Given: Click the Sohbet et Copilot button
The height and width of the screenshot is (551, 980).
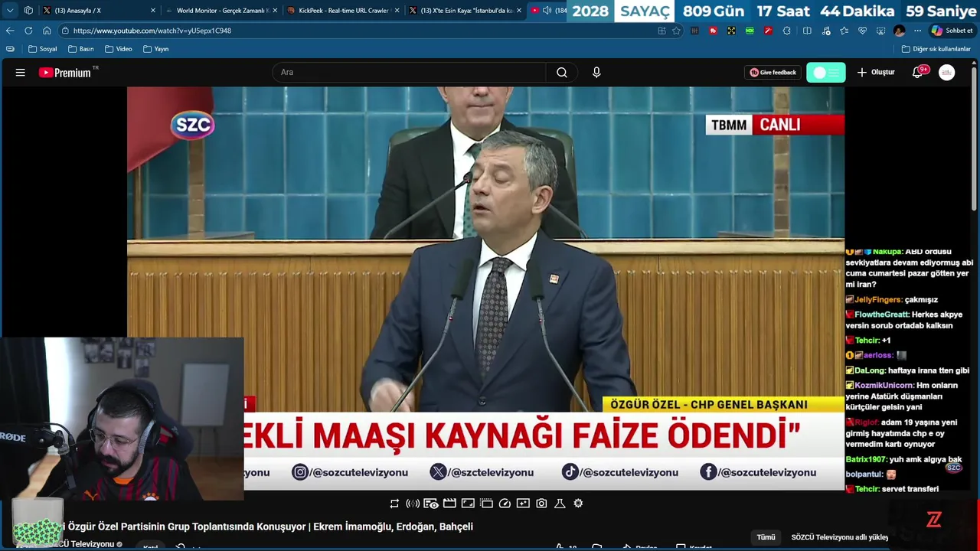Looking at the screenshot, I should pyautogui.click(x=952, y=31).
